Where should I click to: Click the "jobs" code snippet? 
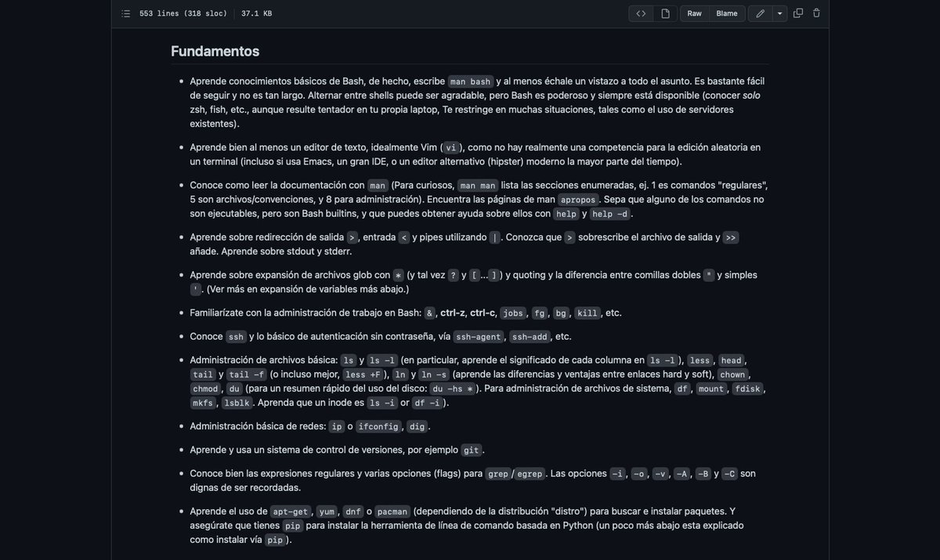coord(513,313)
